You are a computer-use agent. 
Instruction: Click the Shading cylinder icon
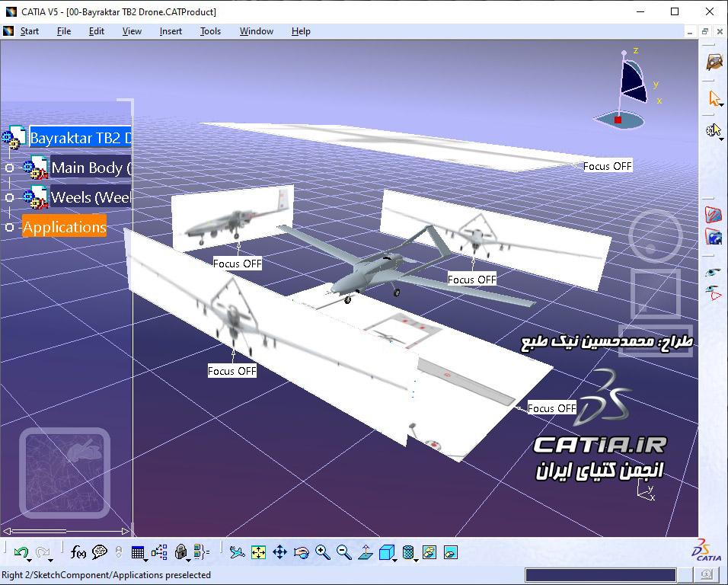[x=407, y=552]
